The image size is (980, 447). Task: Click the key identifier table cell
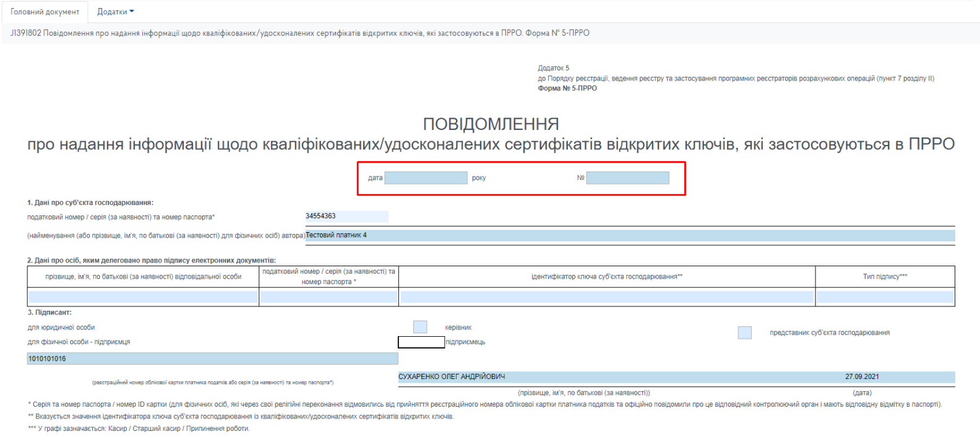click(606, 297)
